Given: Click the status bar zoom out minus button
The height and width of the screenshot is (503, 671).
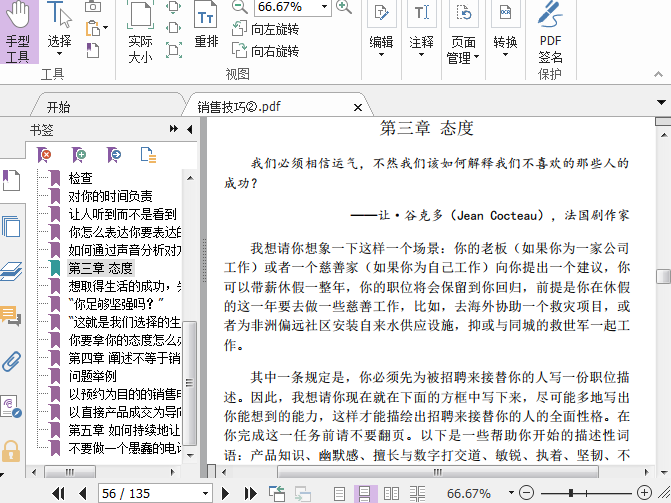Looking at the screenshot, I should [x=526, y=493].
